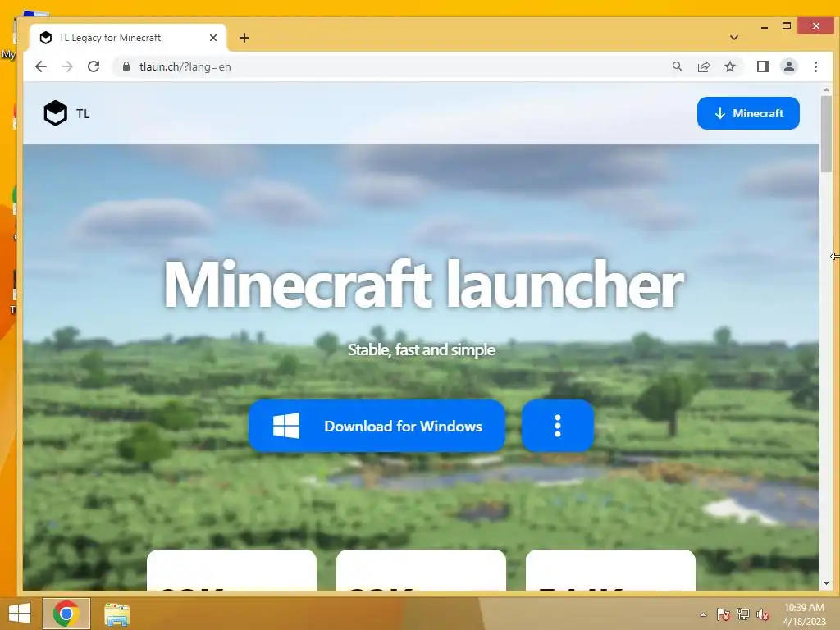Click the Action Center flag tray icon

[x=723, y=614]
